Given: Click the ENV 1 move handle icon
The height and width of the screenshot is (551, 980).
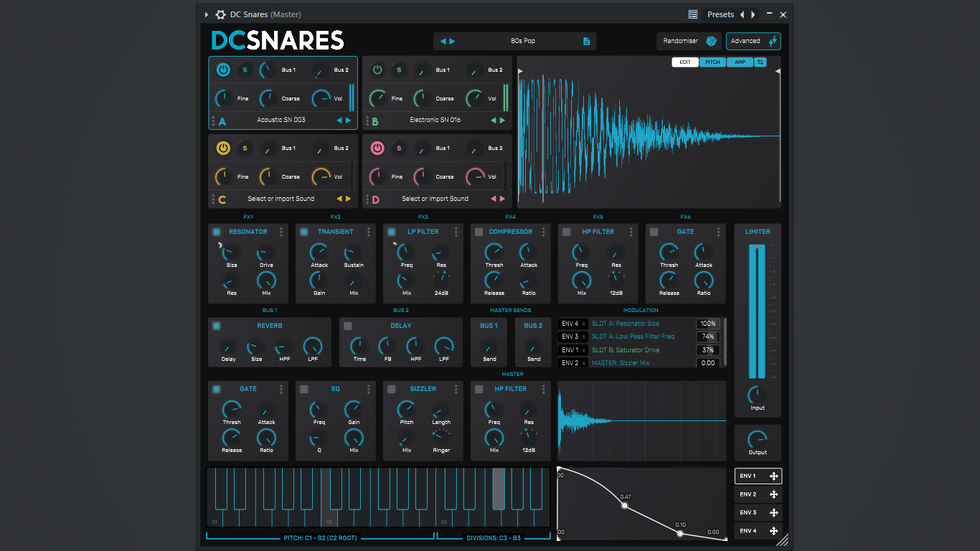Looking at the screenshot, I should tap(773, 476).
